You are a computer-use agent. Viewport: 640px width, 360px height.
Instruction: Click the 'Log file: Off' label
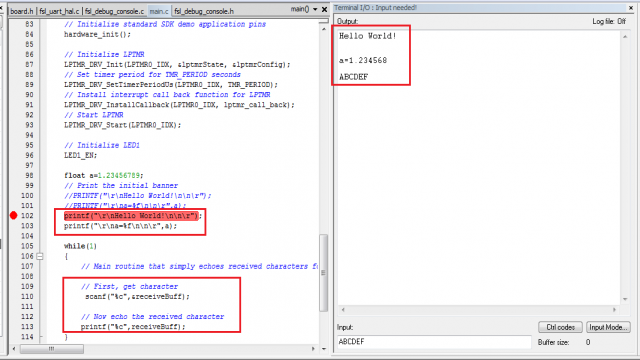(x=609, y=21)
